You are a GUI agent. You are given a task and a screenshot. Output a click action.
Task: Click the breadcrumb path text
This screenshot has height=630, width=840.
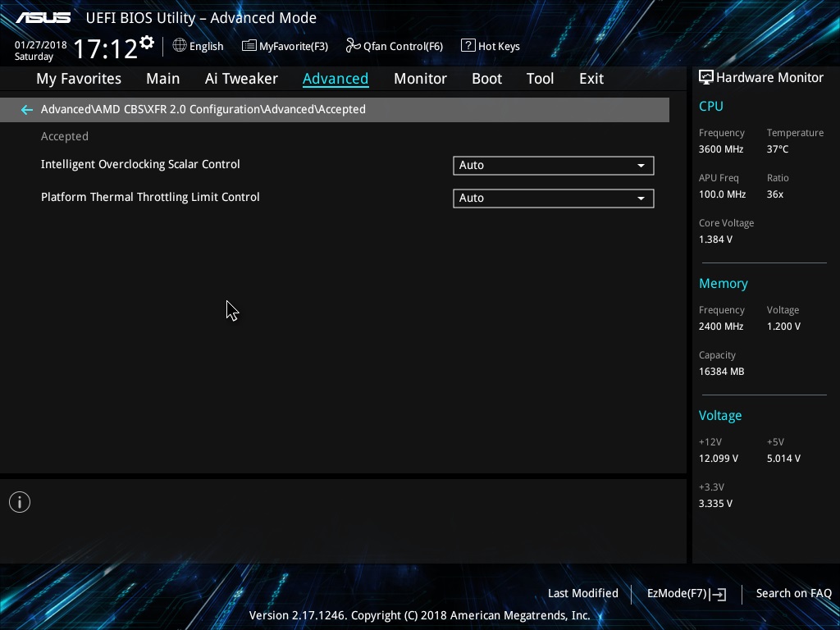point(203,109)
